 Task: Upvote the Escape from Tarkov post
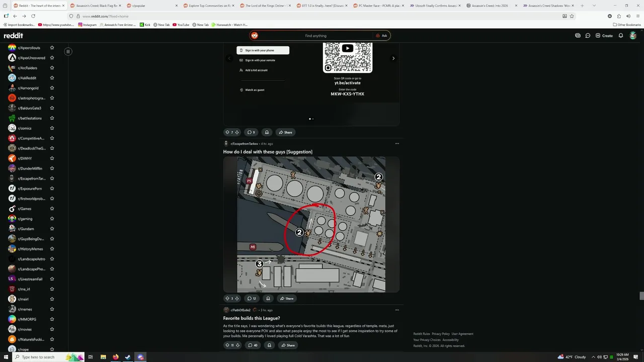pos(227,298)
